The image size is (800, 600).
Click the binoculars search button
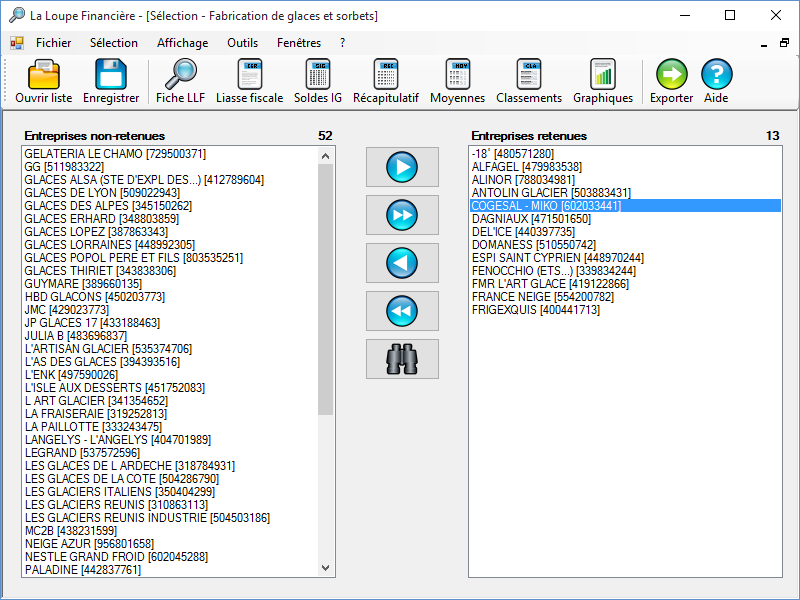click(x=402, y=359)
